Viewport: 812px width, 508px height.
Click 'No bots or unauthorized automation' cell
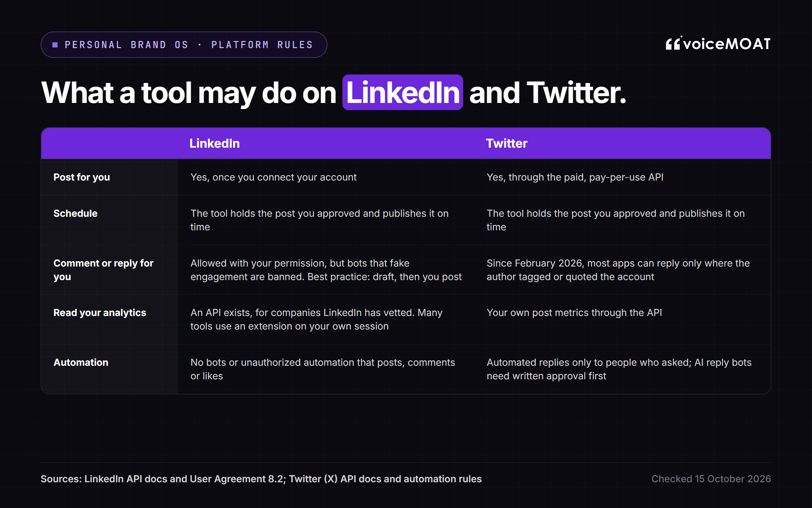[323, 369]
